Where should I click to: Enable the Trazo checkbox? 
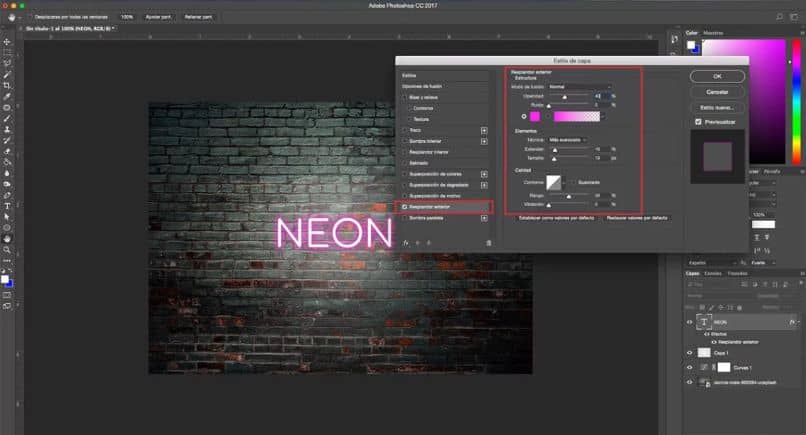[405, 131]
